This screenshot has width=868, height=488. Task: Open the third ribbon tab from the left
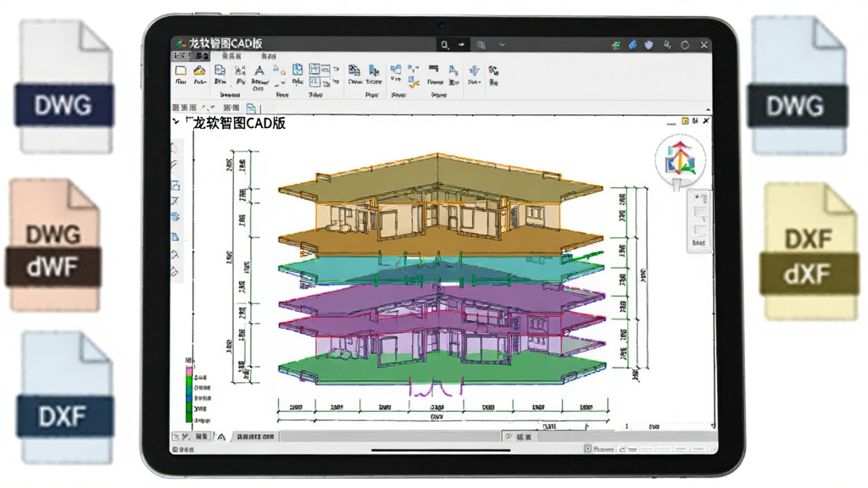pyautogui.click(x=231, y=57)
